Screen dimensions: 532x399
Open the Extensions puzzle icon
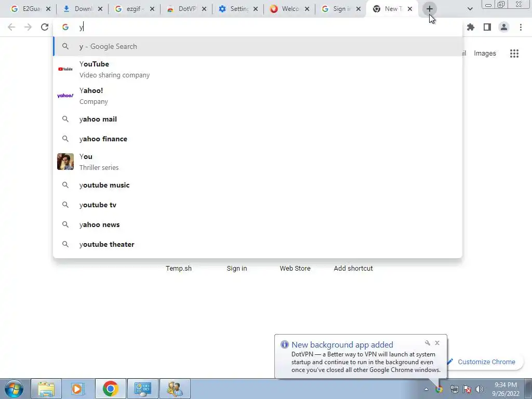pos(471,27)
